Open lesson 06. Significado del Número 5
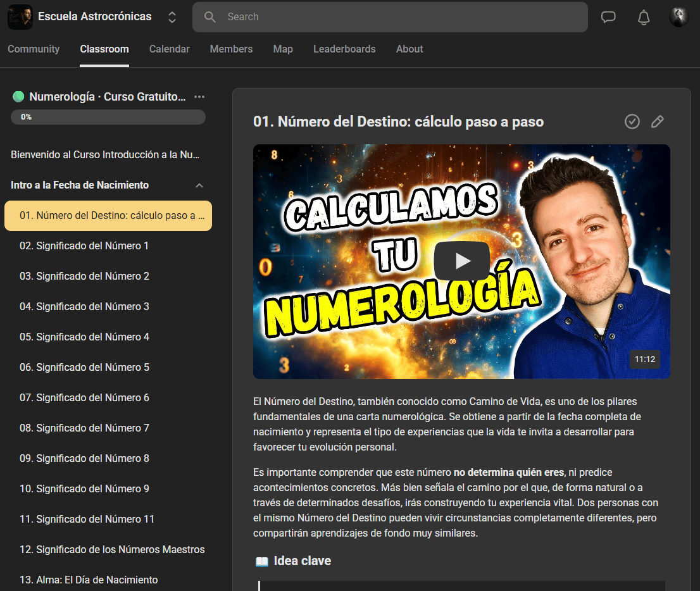The width and height of the screenshot is (700, 591). point(84,368)
